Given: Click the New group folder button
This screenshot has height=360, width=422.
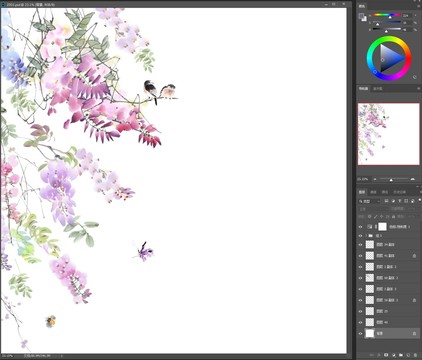Looking at the screenshot, I should coord(401,355).
